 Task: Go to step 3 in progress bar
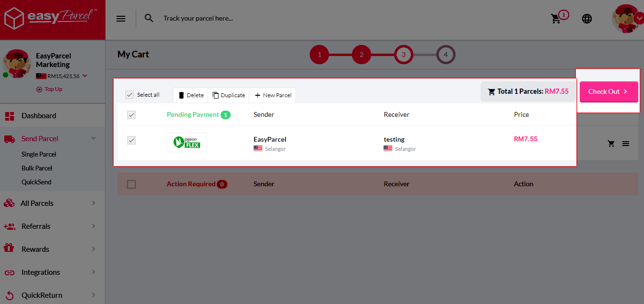coord(404,55)
